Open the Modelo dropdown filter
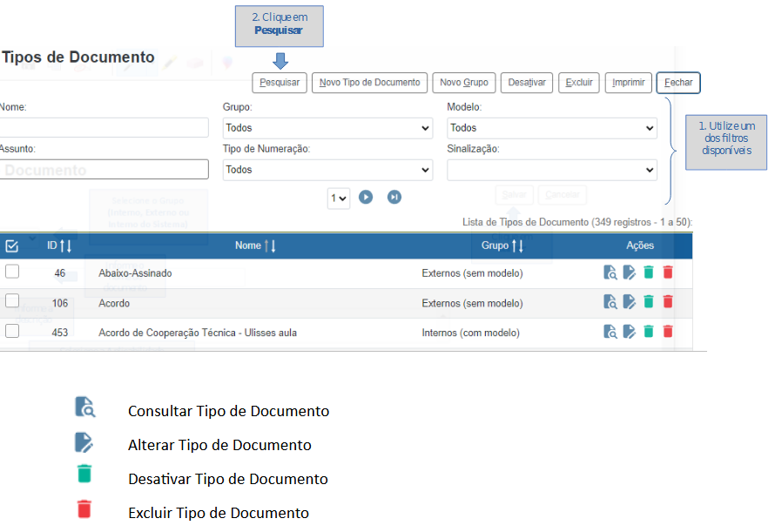This screenshot has height=532, width=775. click(551, 128)
